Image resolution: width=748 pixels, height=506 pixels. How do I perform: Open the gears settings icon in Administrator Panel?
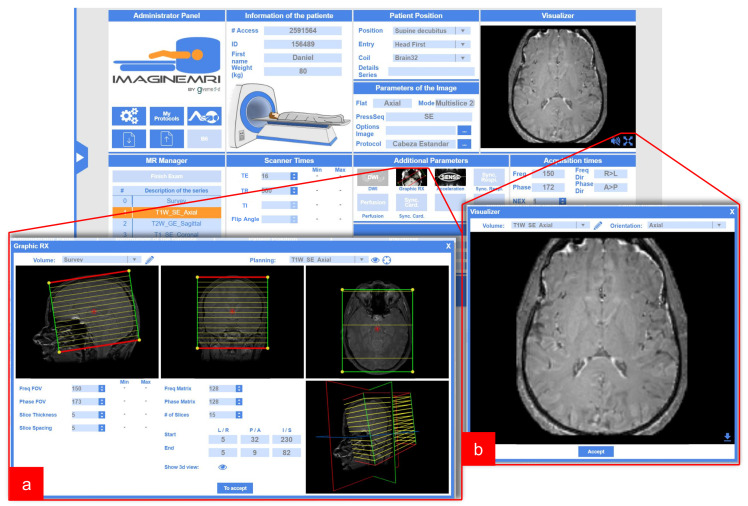pos(129,116)
